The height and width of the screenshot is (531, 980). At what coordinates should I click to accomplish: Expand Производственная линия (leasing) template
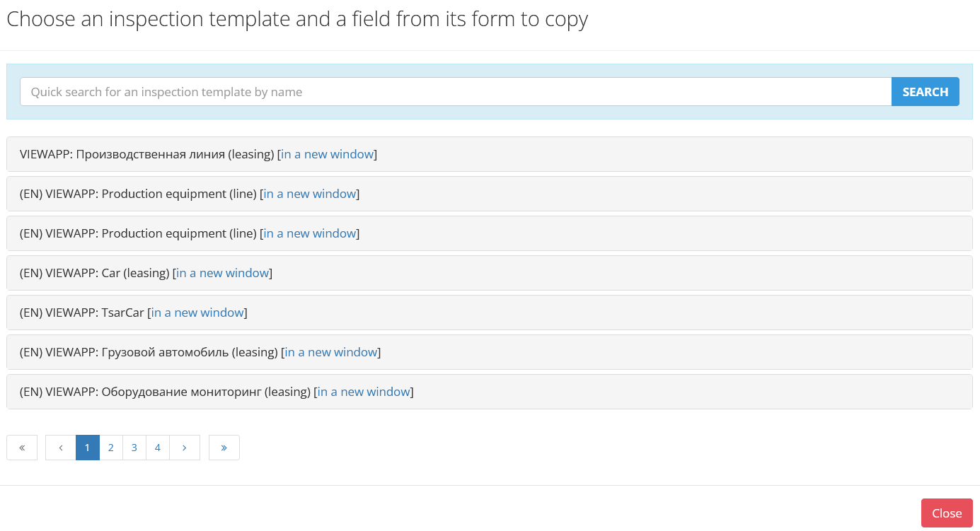point(490,154)
